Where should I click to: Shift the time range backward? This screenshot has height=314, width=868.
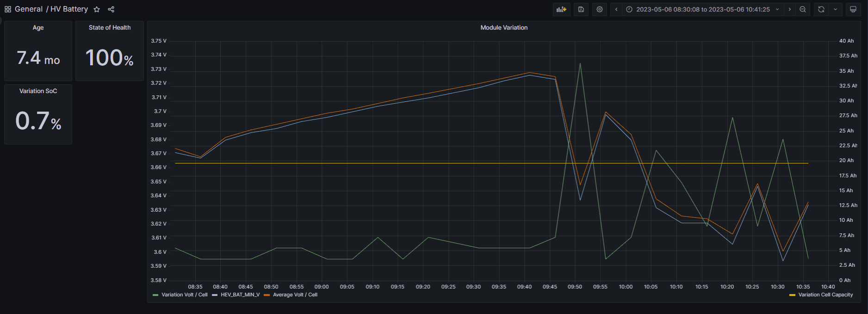[x=616, y=9]
